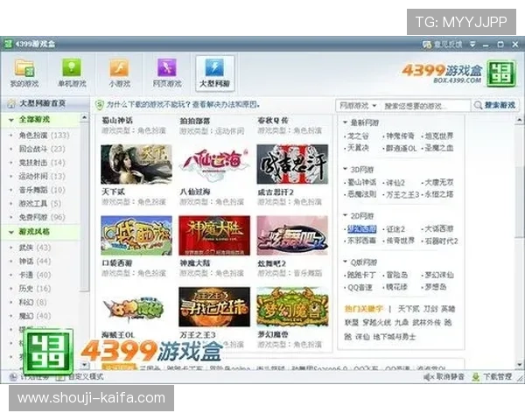Screen dimensions: 525x420
Task: Open 大唐无双 under 3D网游
Action: 439,183
